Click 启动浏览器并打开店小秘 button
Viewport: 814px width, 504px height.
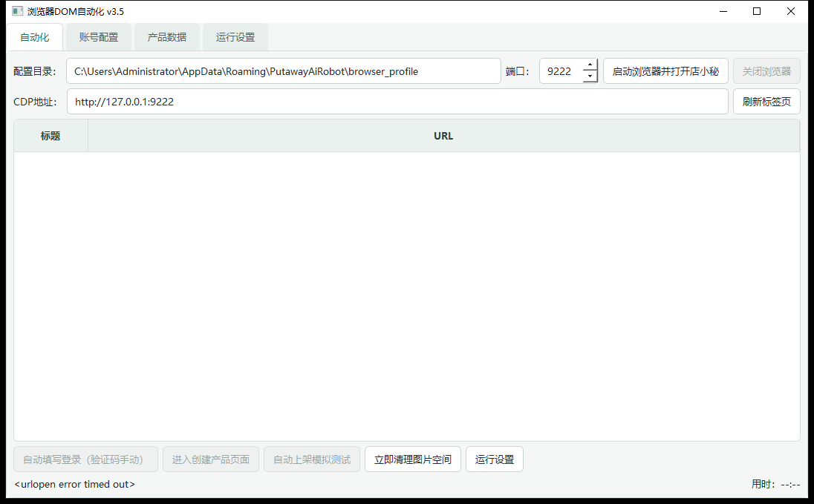tap(665, 71)
